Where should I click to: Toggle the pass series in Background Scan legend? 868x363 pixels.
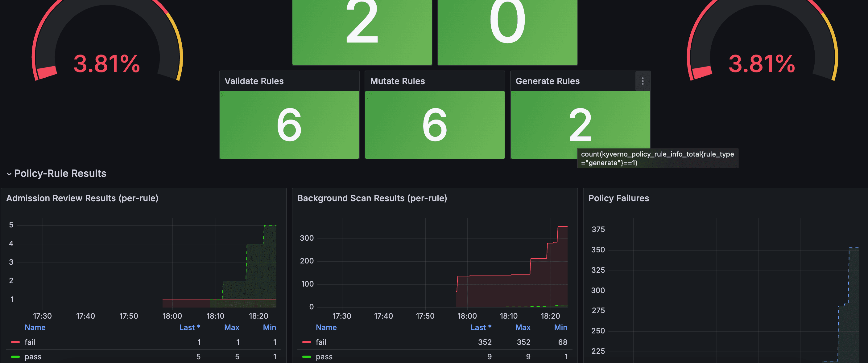click(324, 357)
